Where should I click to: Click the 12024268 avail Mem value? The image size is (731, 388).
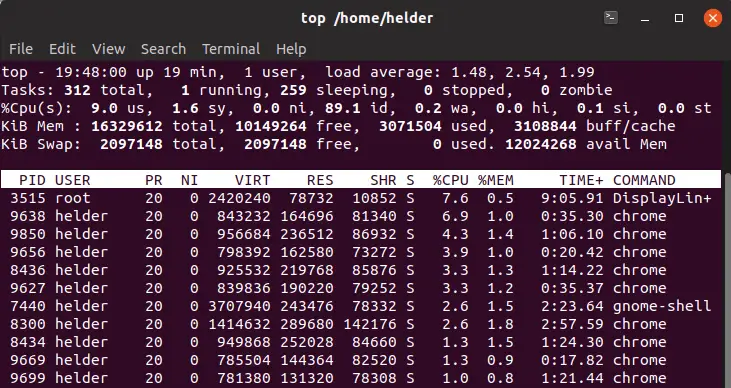tap(541, 144)
